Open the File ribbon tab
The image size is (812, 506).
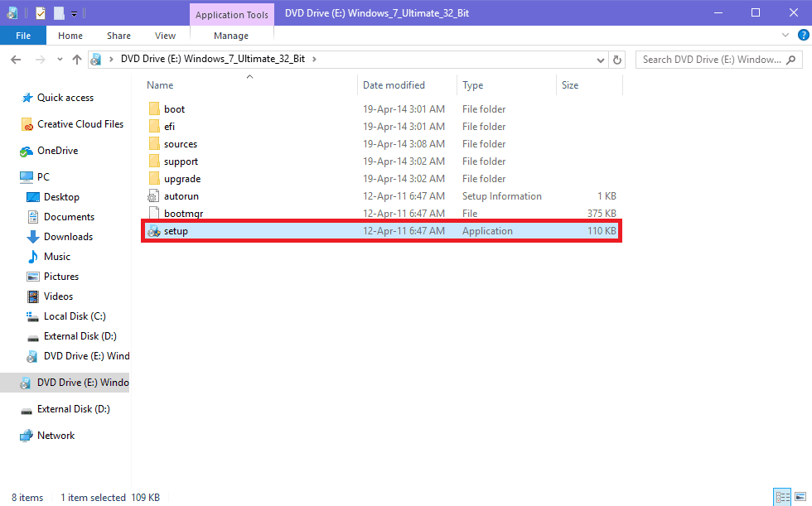coord(23,35)
